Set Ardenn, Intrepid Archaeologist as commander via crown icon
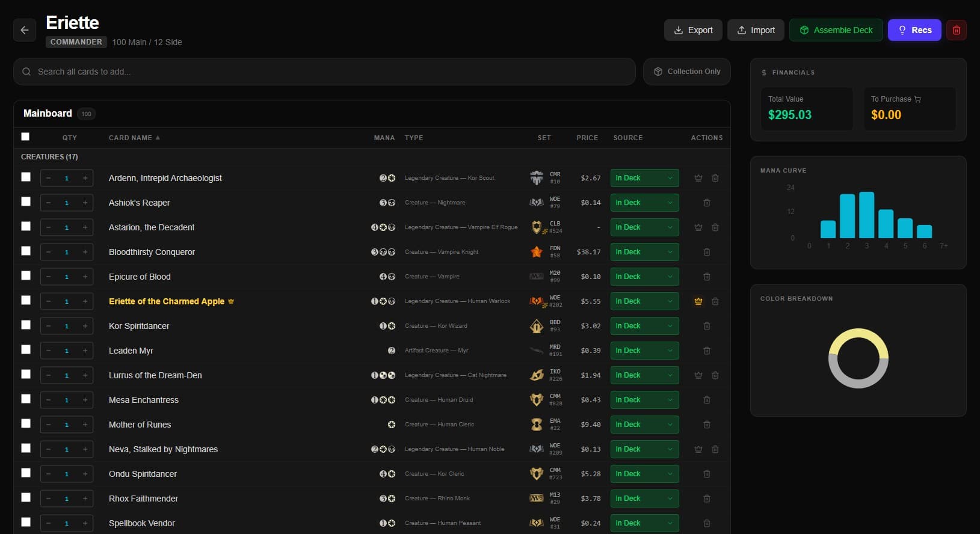 [698, 178]
